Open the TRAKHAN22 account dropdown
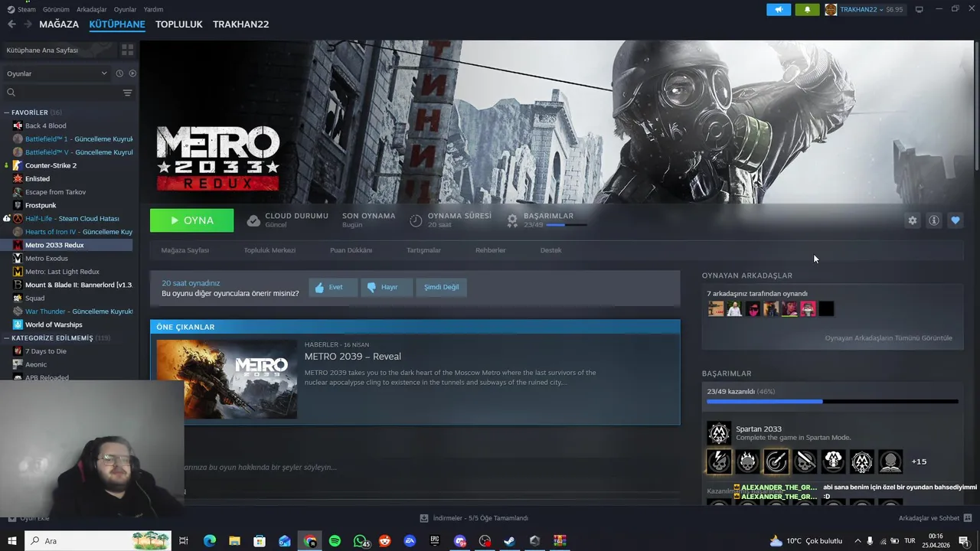The width and height of the screenshot is (980, 551). pyautogui.click(x=864, y=9)
